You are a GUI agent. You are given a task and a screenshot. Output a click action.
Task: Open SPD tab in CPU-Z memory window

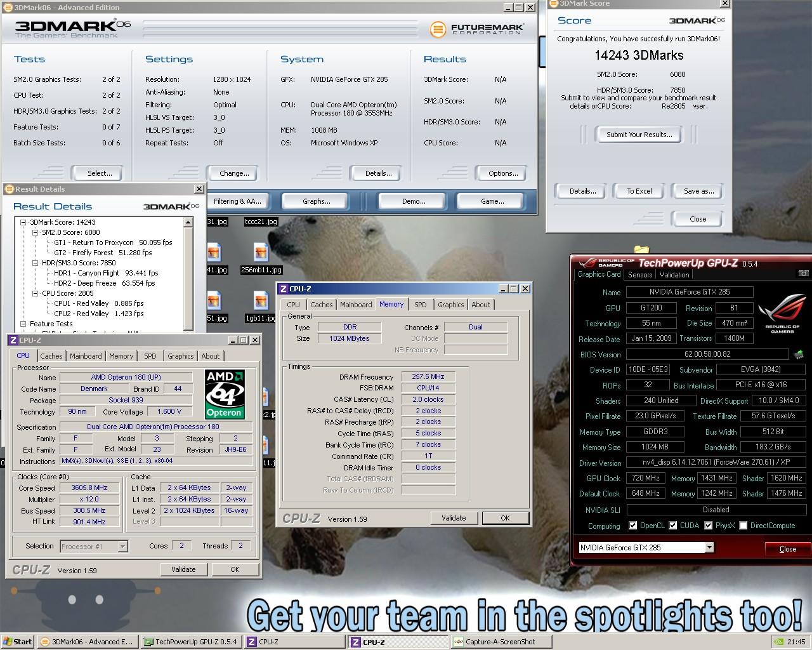point(420,305)
